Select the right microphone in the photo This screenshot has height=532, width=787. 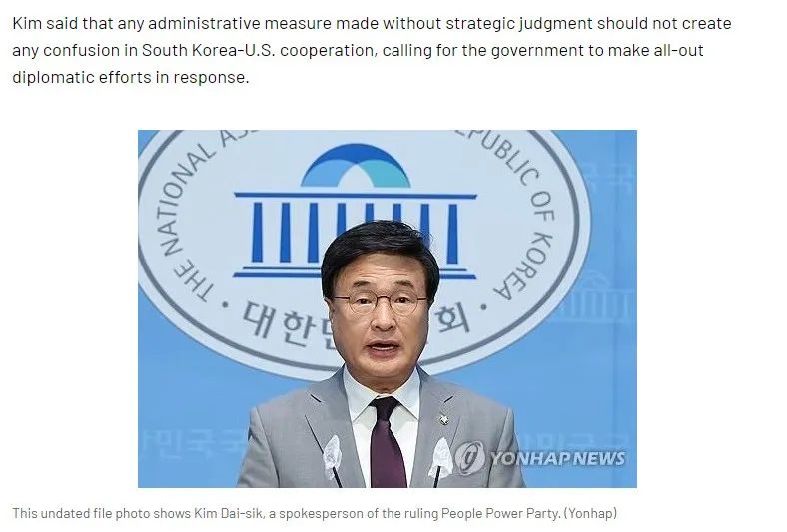(440, 460)
